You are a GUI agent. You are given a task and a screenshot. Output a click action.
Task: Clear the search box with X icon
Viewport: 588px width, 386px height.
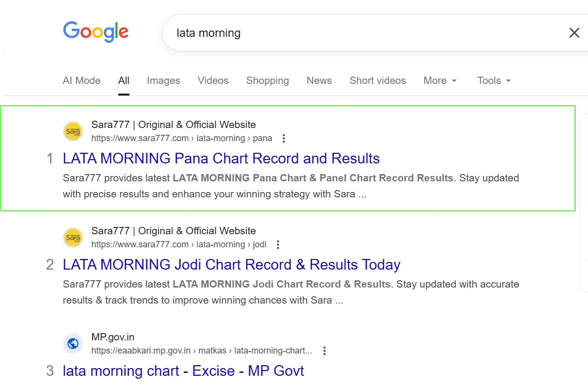click(x=574, y=33)
